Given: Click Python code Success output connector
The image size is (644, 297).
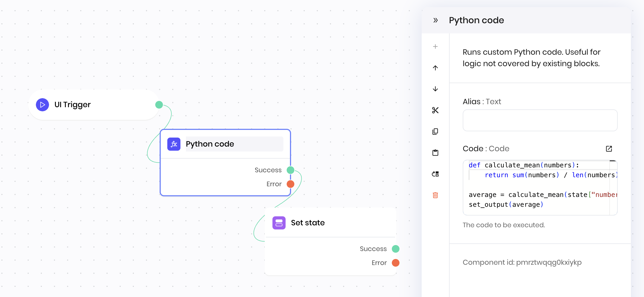Looking at the screenshot, I should point(291,170).
